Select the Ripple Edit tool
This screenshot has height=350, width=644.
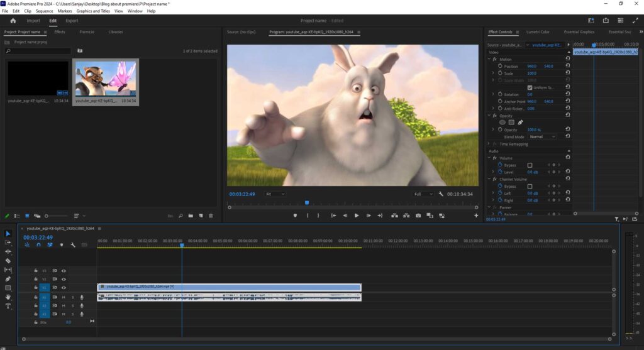8,251
